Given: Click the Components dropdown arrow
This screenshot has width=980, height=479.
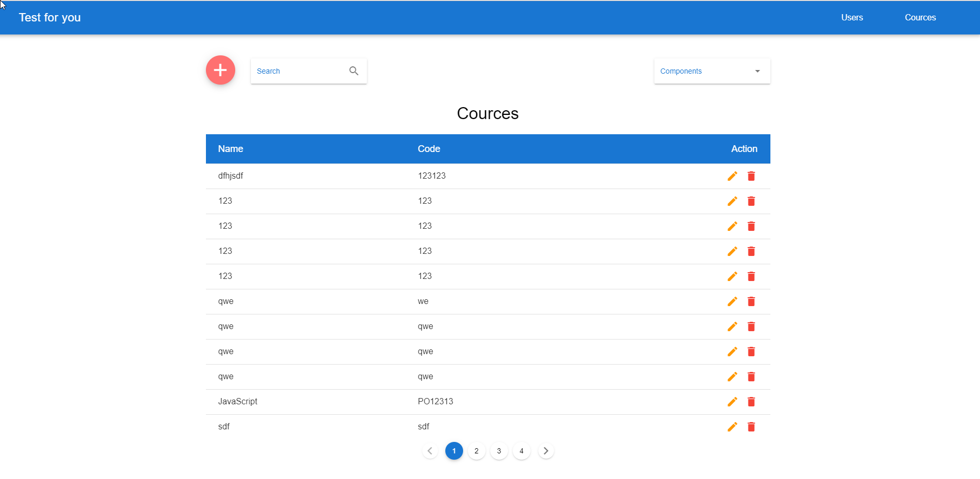Looking at the screenshot, I should [x=757, y=71].
